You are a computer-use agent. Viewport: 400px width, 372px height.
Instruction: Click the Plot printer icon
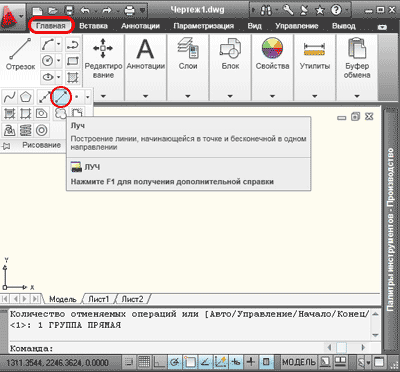click(x=129, y=11)
